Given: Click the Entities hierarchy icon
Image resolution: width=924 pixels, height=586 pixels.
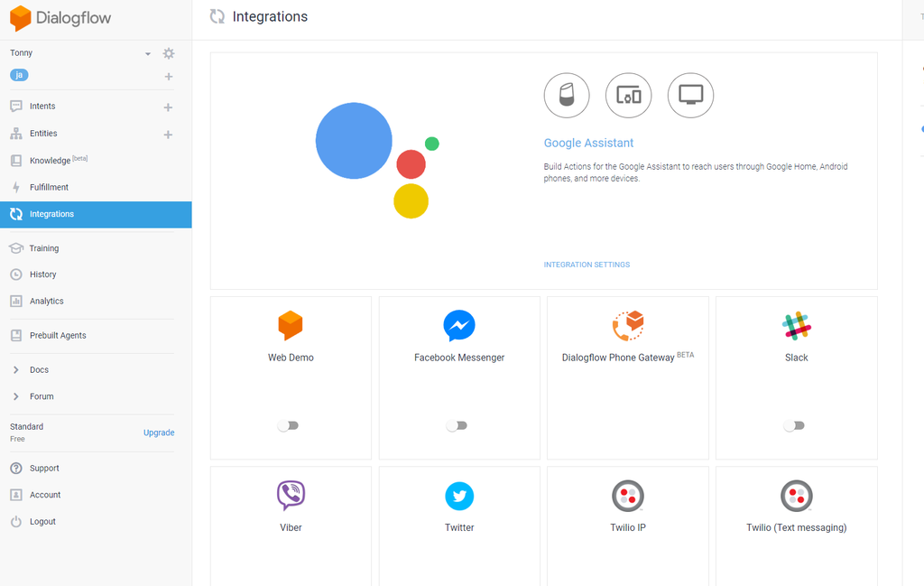Looking at the screenshot, I should coord(16,134).
